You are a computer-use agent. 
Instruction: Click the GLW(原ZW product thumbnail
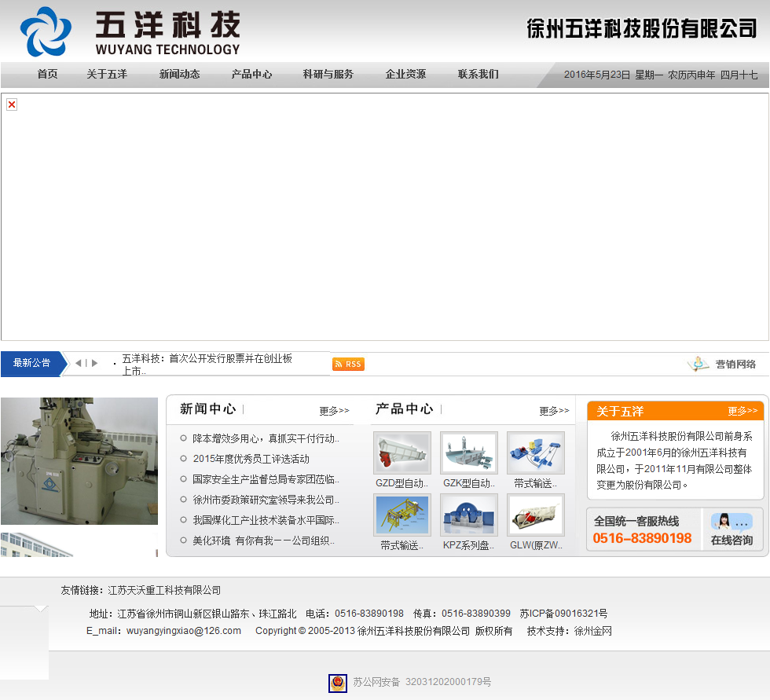pos(536,515)
